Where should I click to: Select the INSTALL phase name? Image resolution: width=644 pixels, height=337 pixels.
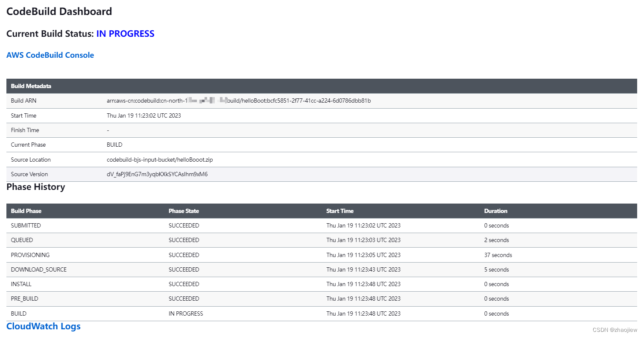(21, 284)
